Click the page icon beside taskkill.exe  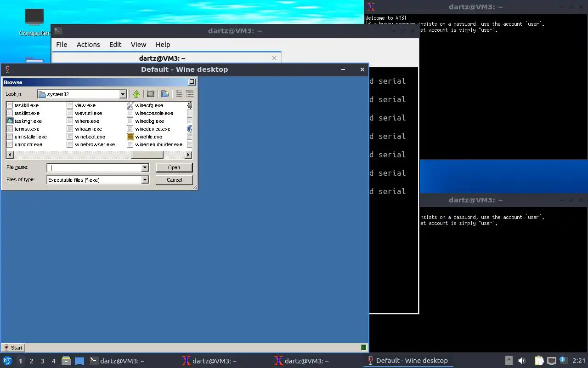pos(10,105)
